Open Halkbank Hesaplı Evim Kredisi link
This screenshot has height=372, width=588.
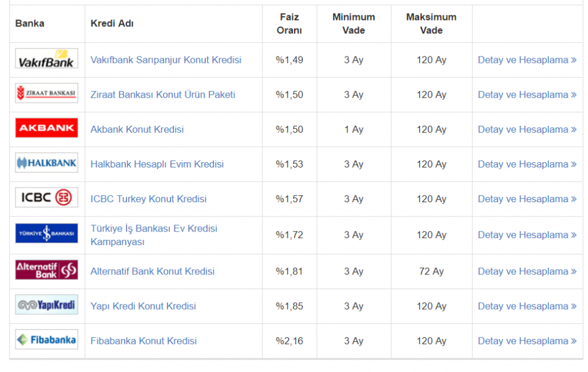tap(157, 164)
